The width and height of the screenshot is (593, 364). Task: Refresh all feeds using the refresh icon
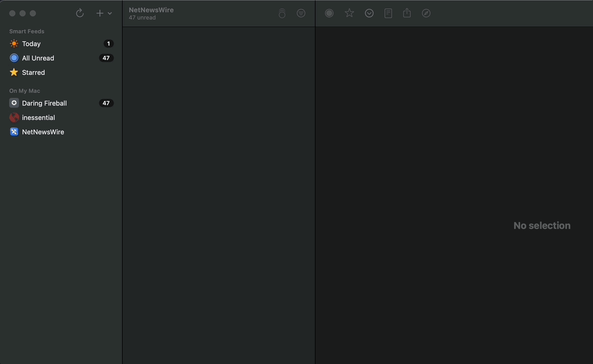[80, 13]
